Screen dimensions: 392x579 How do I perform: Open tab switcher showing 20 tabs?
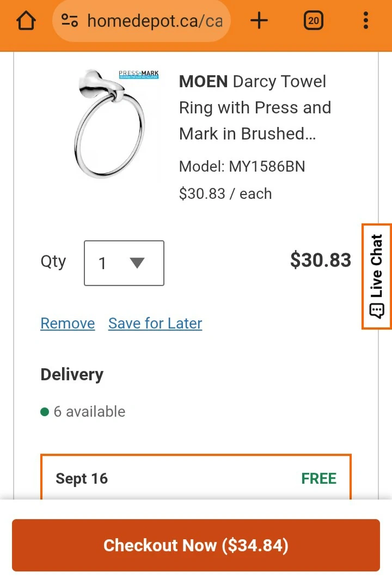(x=313, y=21)
